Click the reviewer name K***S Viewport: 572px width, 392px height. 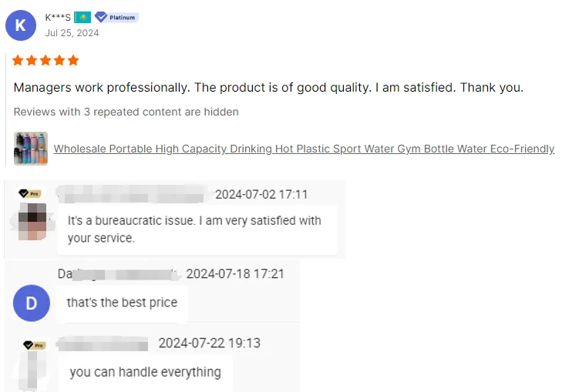58,17
